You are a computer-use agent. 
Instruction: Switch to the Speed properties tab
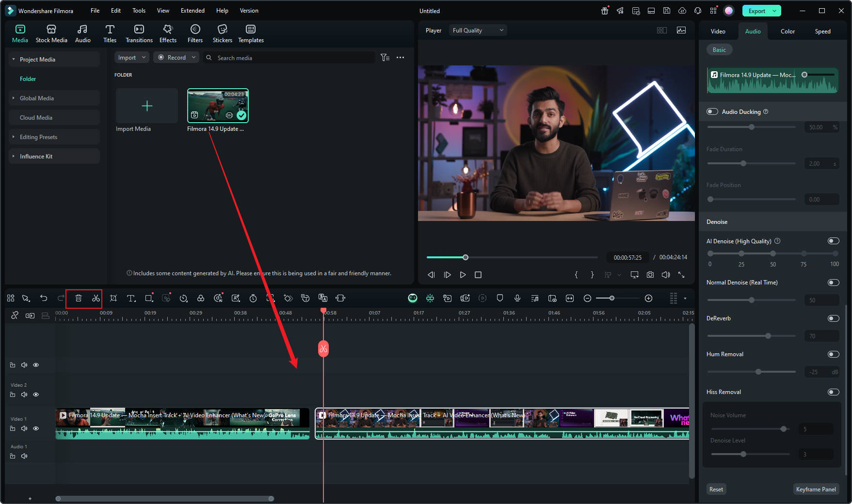coord(822,31)
